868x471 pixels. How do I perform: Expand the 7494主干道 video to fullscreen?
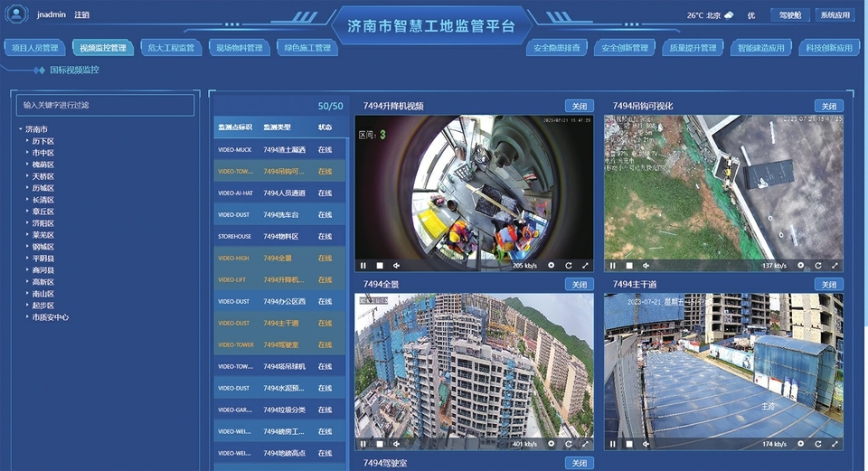tap(835, 444)
